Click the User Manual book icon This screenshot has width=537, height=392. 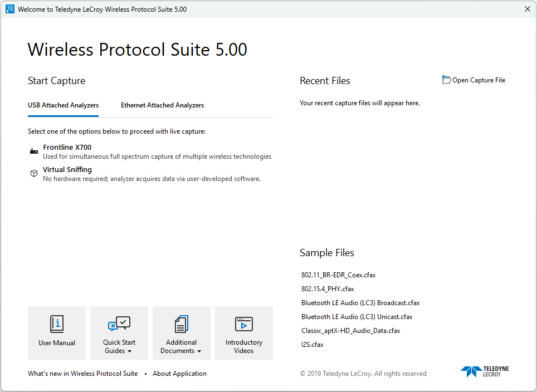pyautogui.click(x=57, y=324)
